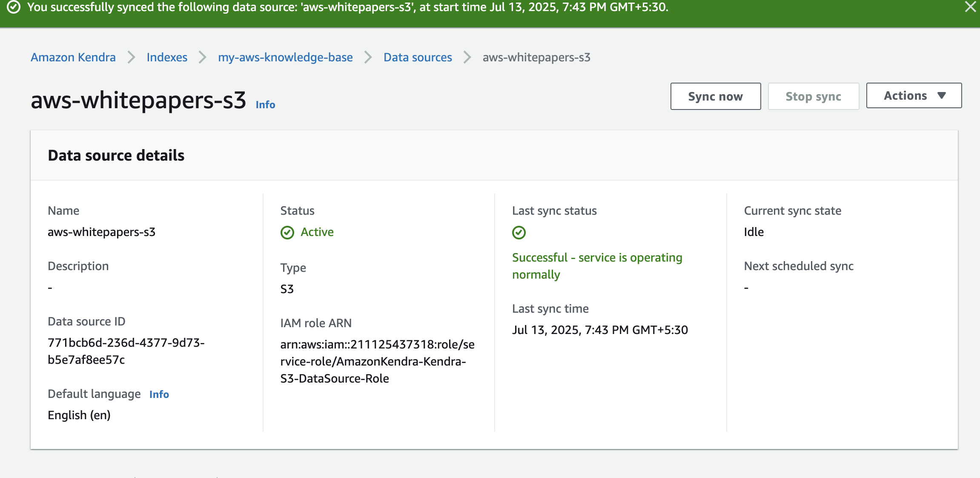Go to Amazon Kendra breadcrumb link

click(73, 58)
